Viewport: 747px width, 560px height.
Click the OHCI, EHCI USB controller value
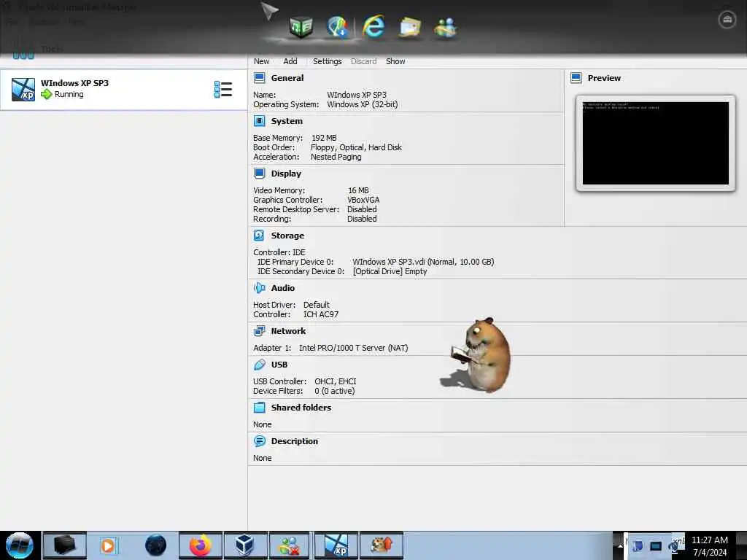[x=336, y=381]
